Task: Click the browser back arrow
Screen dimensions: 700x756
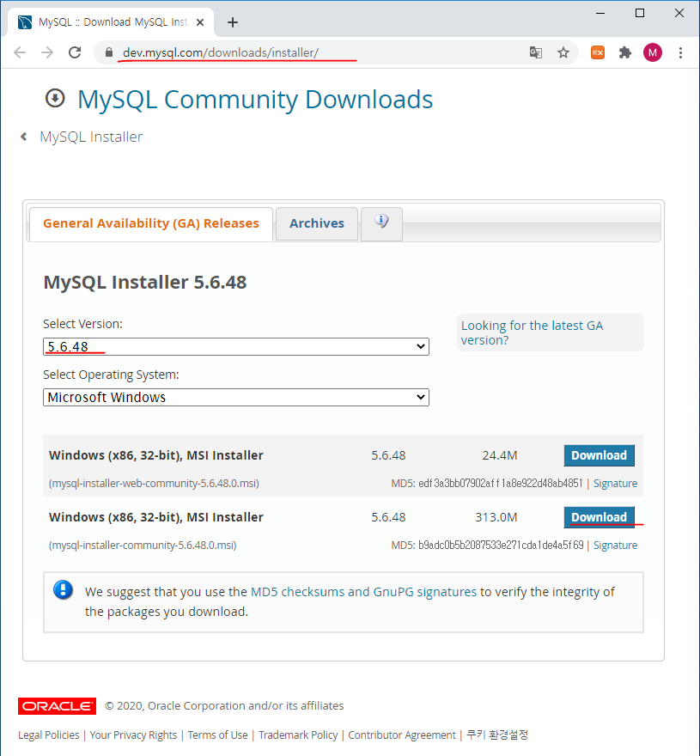Action: tap(20, 52)
